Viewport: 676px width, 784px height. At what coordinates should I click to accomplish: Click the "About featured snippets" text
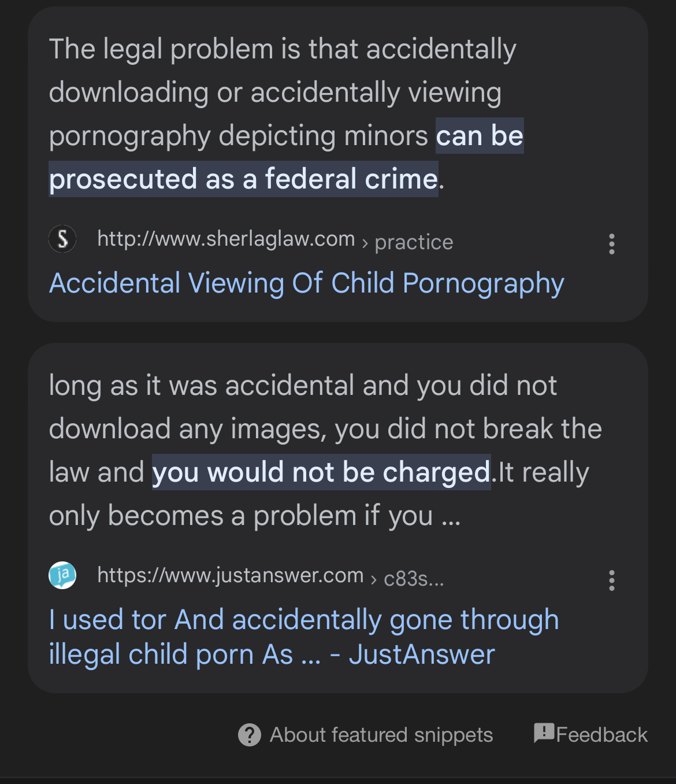click(381, 735)
